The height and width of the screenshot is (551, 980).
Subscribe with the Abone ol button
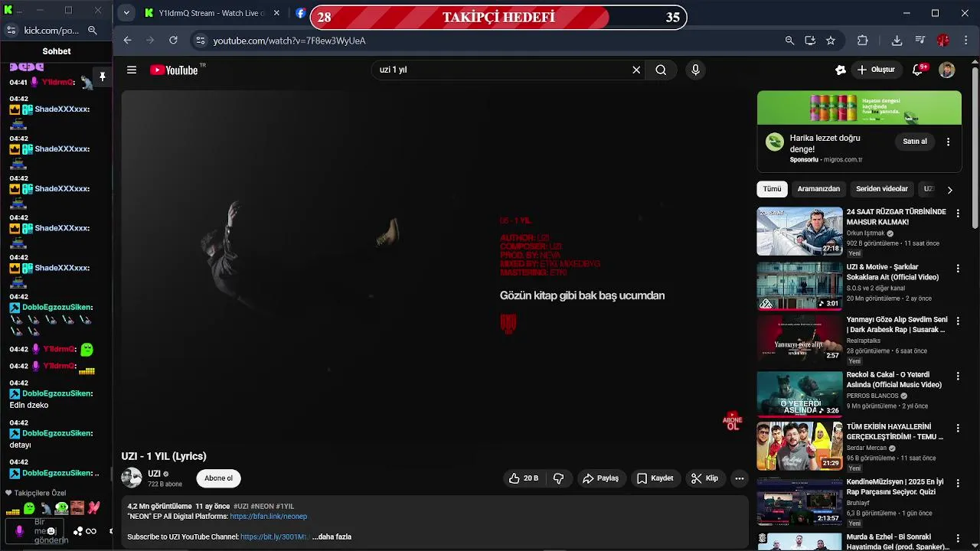pos(218,478)
